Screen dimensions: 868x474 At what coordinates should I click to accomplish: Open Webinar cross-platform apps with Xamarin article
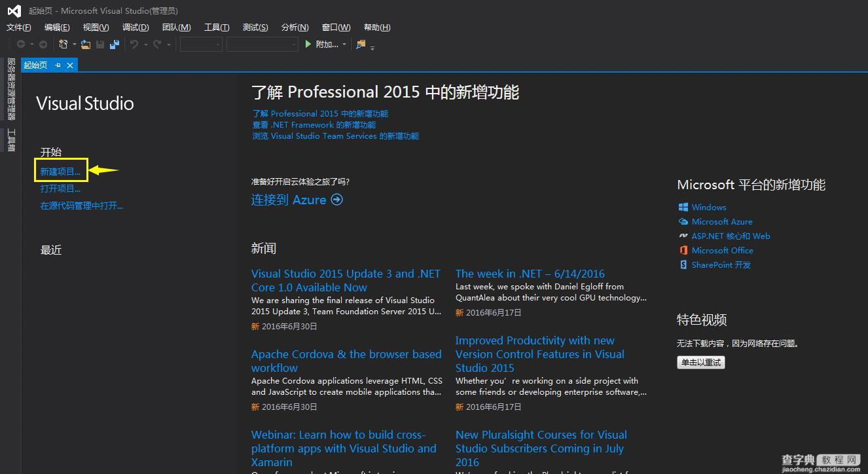coord(344,448)
